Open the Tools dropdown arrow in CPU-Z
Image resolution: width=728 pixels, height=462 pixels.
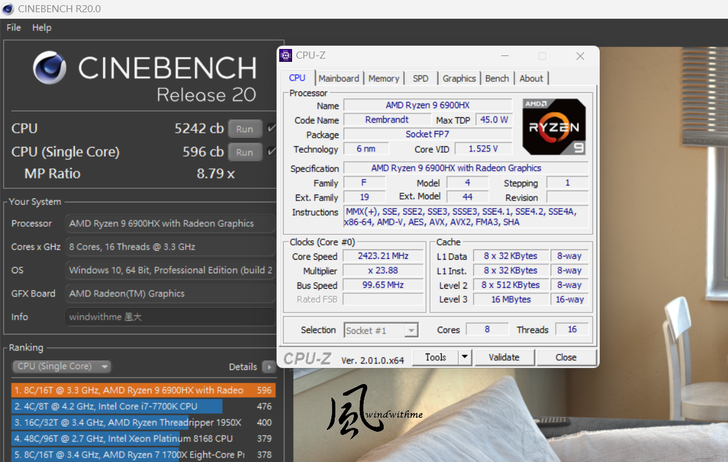click(464, 357)
